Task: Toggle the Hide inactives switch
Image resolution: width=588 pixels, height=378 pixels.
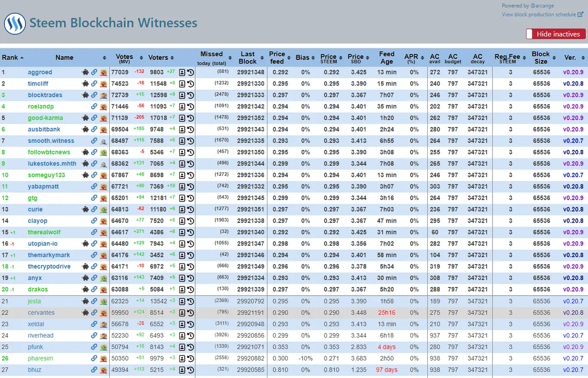Action: (x=556, y=34)
